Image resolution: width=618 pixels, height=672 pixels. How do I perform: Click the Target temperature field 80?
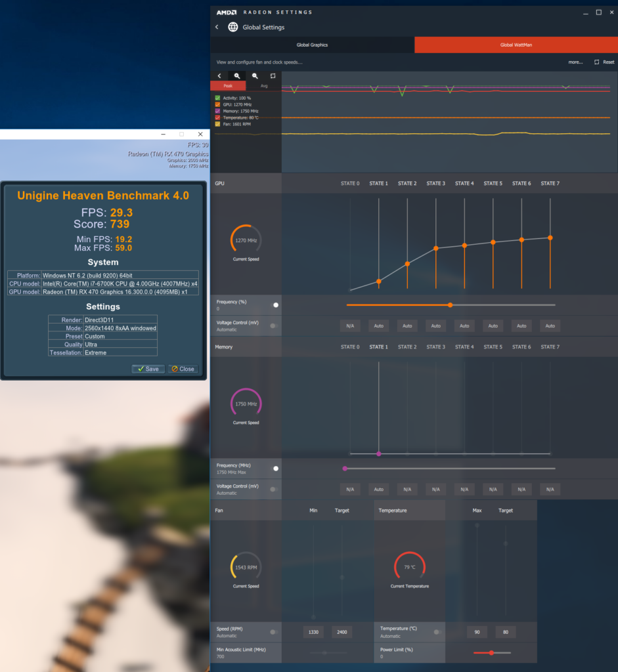[506, 632]
